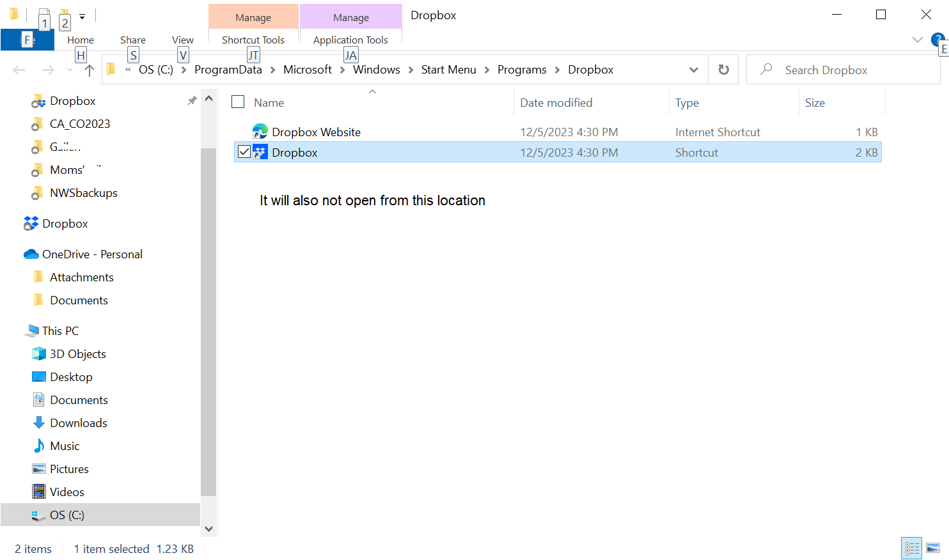Image resolution: width=949 pixels, height=560 pixels.
Task: Open the Shortcut Tools tab
Action: [x=253, y=40]
